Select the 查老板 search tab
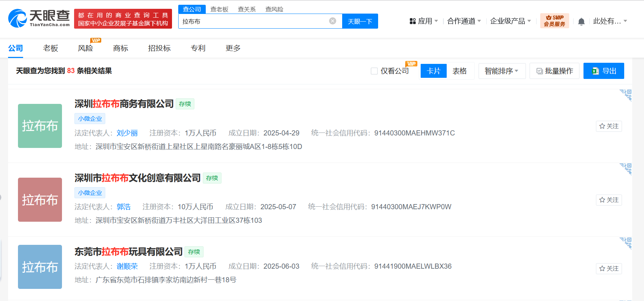 pos(219,9)
